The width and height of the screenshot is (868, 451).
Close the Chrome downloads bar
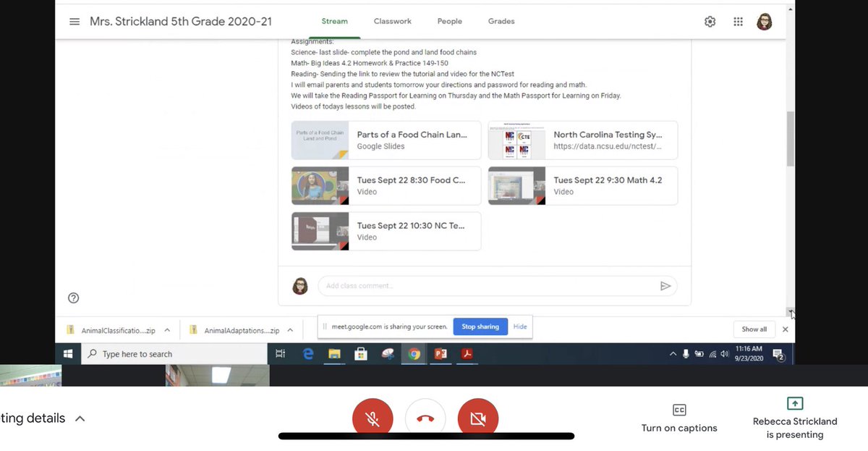(785, 329)
